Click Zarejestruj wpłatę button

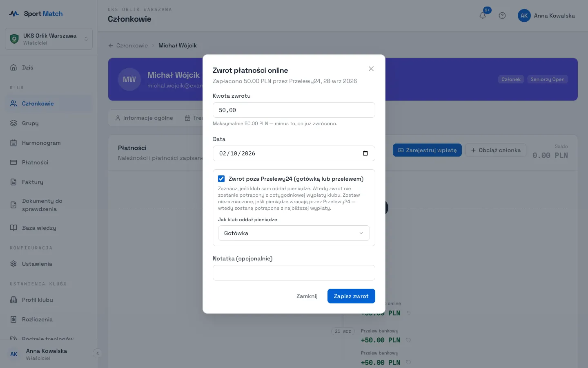(x=427, y=150)
